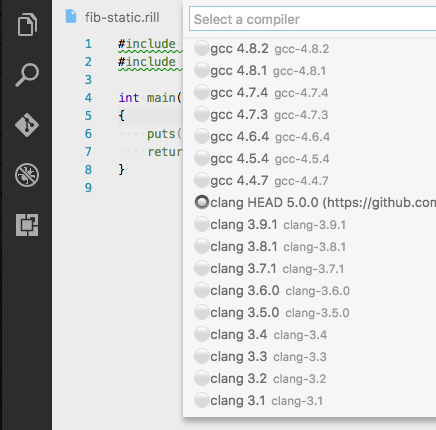Click line number 5 in editor gutter
This screenshot has width=436, height=430.
88,116
